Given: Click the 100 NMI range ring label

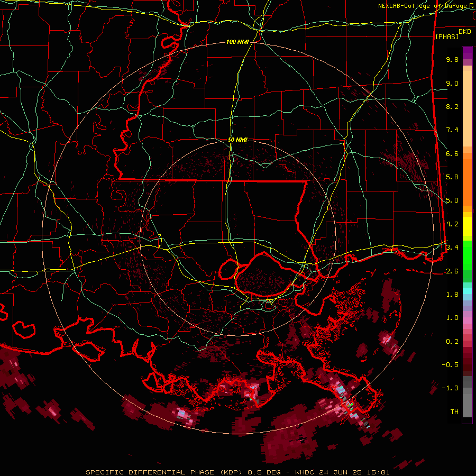Looking at the screenshot, I should pos(237,42).
